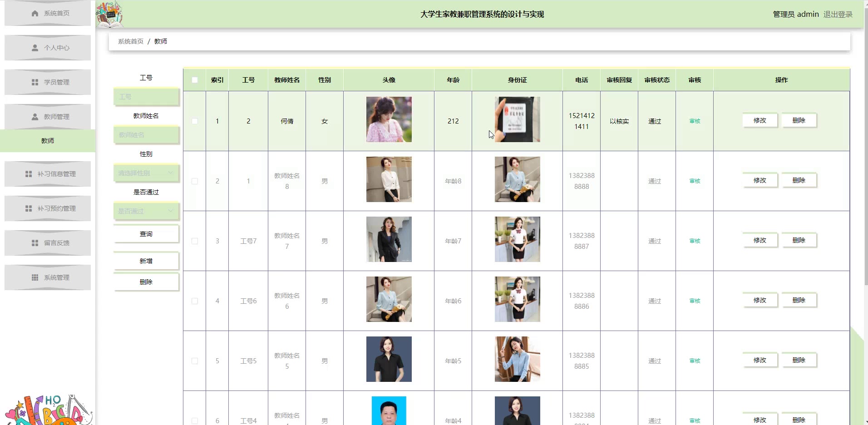Screen dimensions: 868x425
Task: Check the checkbox for row index 2
Action: click(195, 181)
